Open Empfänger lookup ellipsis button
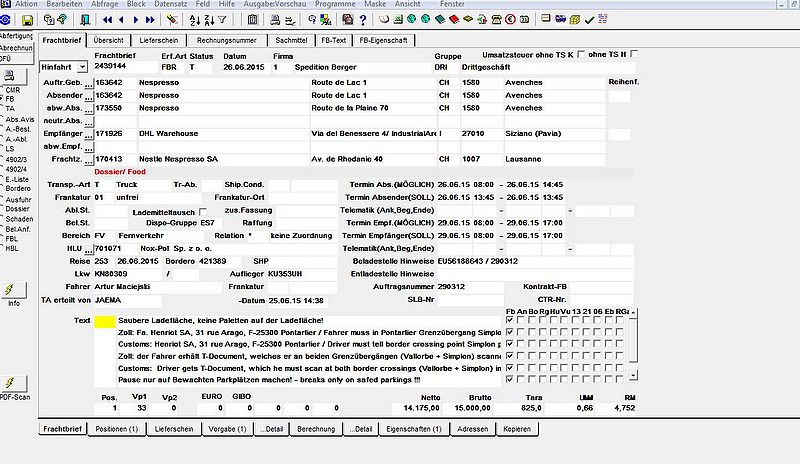800x464 pixels. (x=89, y=134)
